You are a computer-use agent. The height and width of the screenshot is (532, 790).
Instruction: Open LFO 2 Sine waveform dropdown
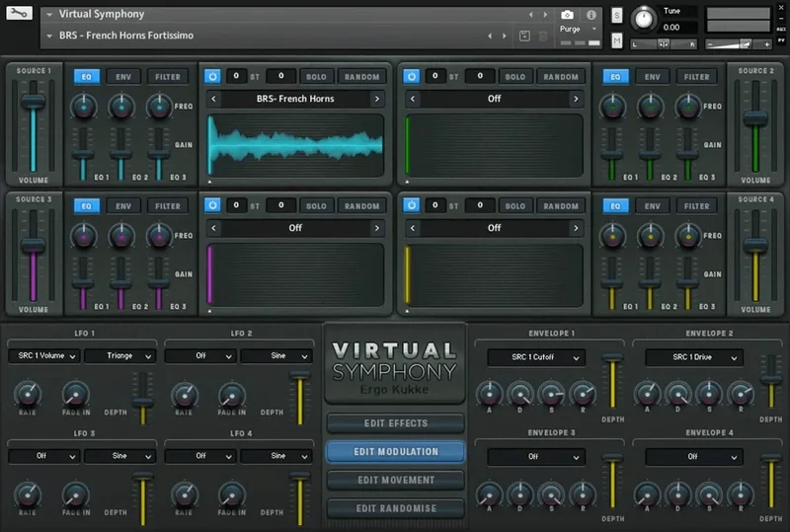[277, 356]
